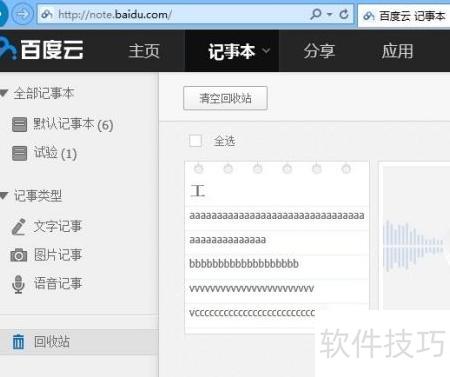Go to 分享 in the top navigation
The height and width of the screenshot is (377, 450).
click(x=319, y=51)
